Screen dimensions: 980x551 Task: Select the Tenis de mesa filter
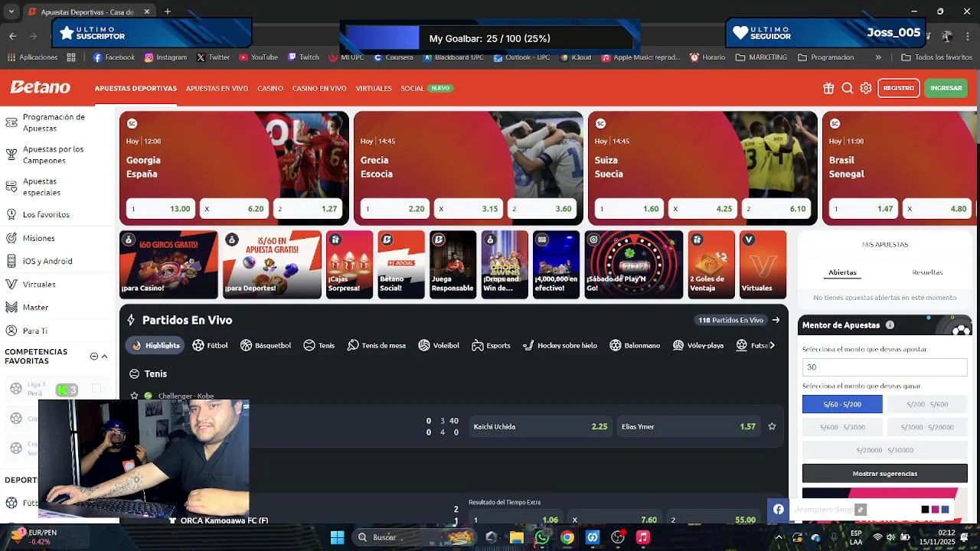[376, 345]
